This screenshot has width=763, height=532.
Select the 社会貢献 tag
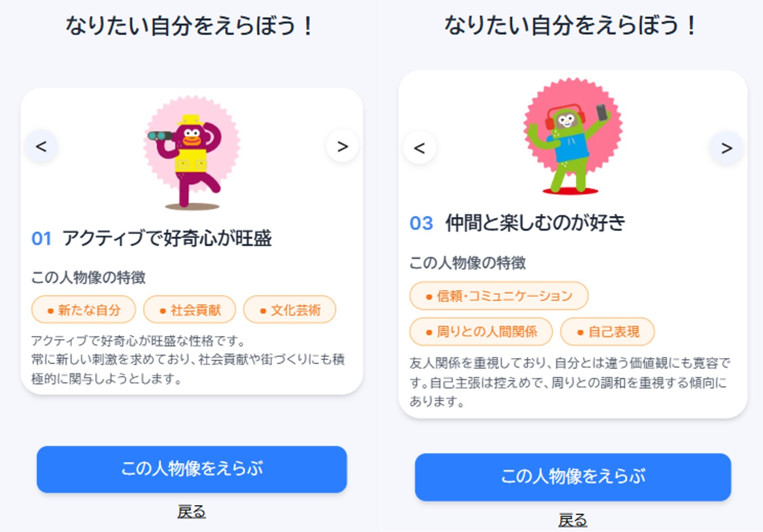[x=190, y=310]
